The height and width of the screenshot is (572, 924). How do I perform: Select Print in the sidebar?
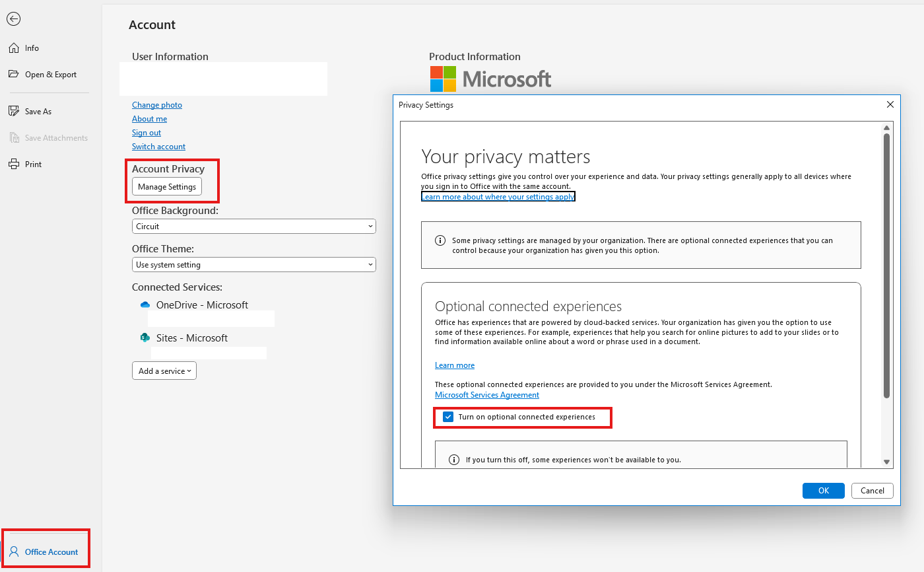[33, 164]
